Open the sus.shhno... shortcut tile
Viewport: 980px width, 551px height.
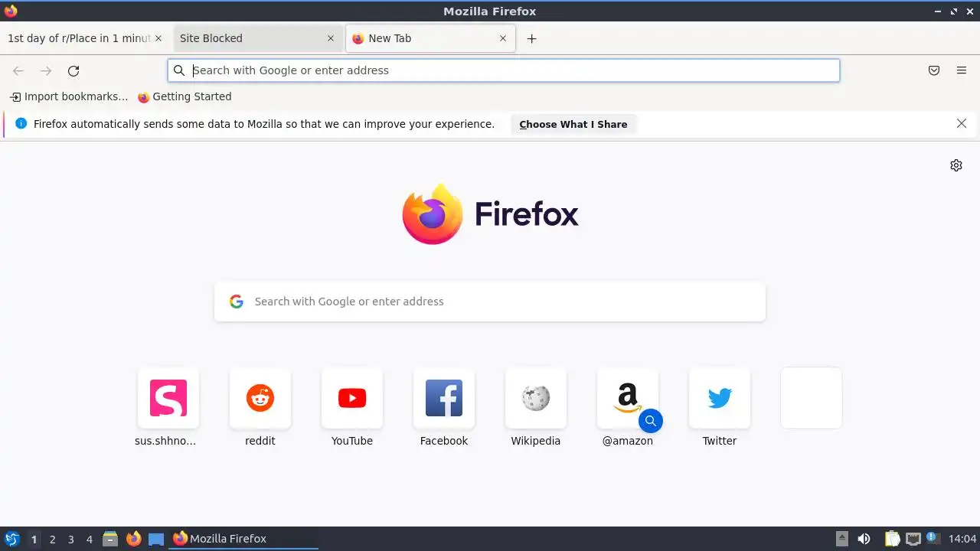click(x=168, y=398)
